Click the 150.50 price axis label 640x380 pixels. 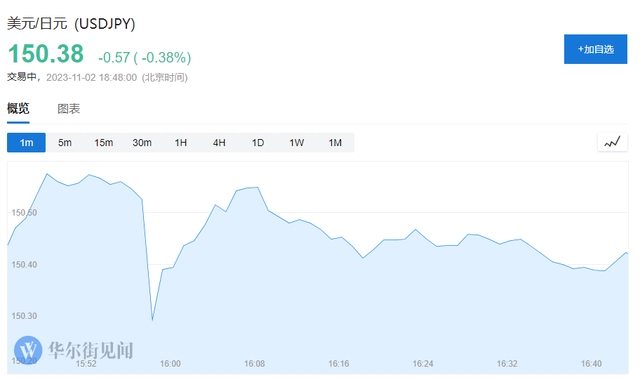pos(24,213)
